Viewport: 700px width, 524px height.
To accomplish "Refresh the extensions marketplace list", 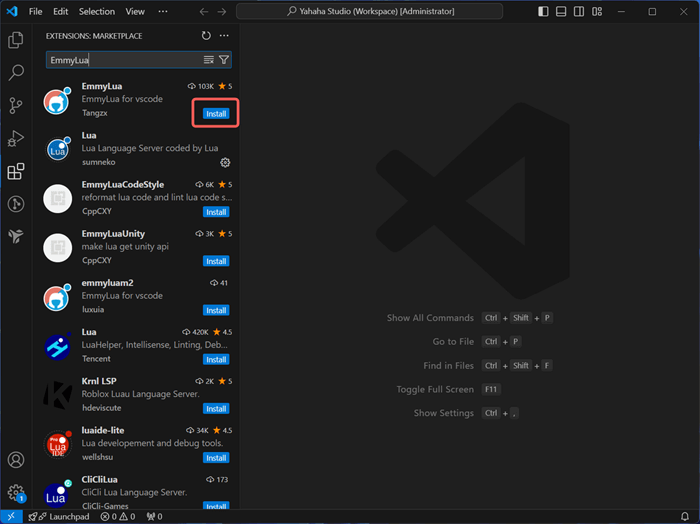I will coord(206,36).
